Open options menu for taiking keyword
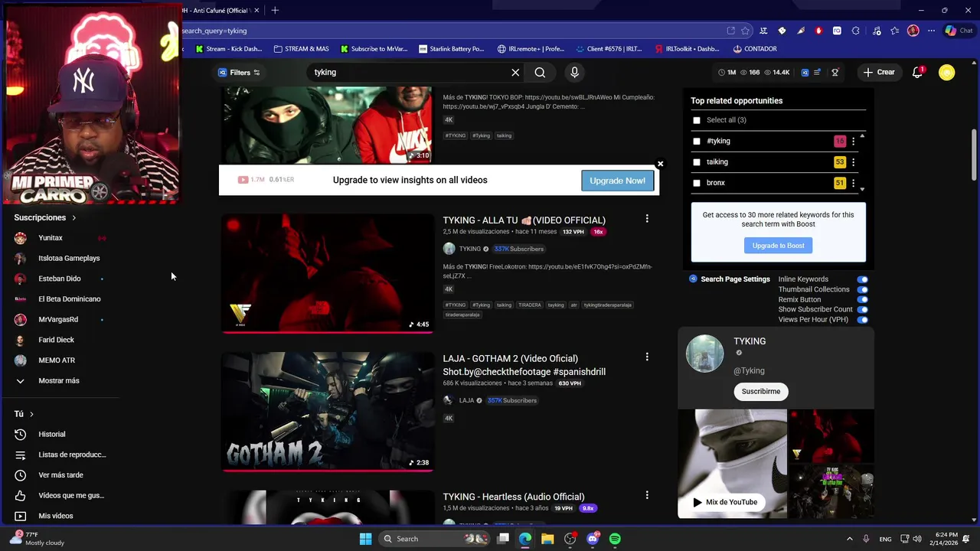The height and width of the screenshot is (551, 980). point(853,162)
